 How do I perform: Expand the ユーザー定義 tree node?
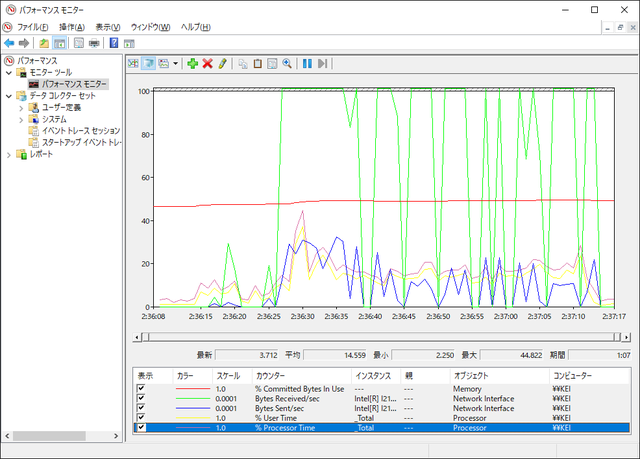pyautogui.click(x=21, y=108)
